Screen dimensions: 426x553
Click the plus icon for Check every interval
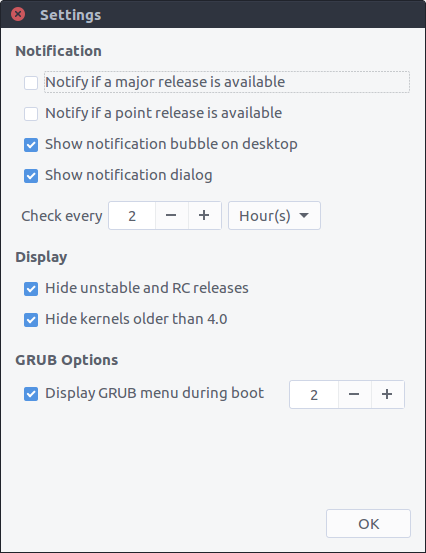(204, 215)
